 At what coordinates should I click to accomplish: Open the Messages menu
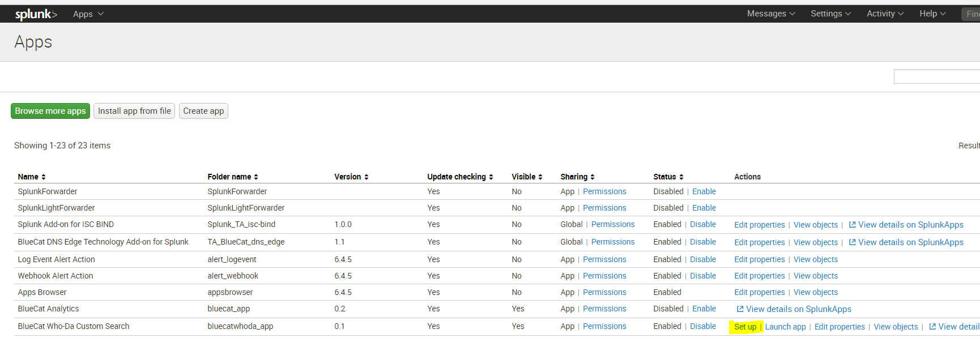[771, 14]
